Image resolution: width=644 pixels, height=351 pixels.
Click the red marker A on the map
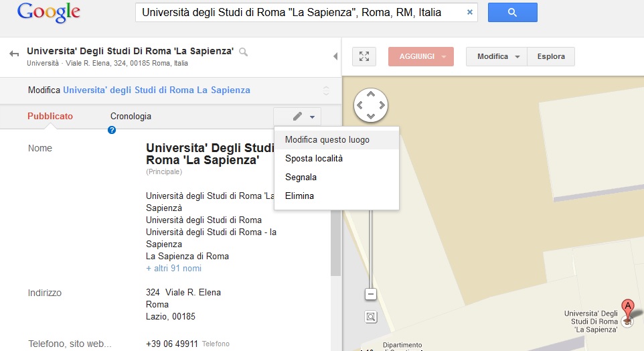627,309
